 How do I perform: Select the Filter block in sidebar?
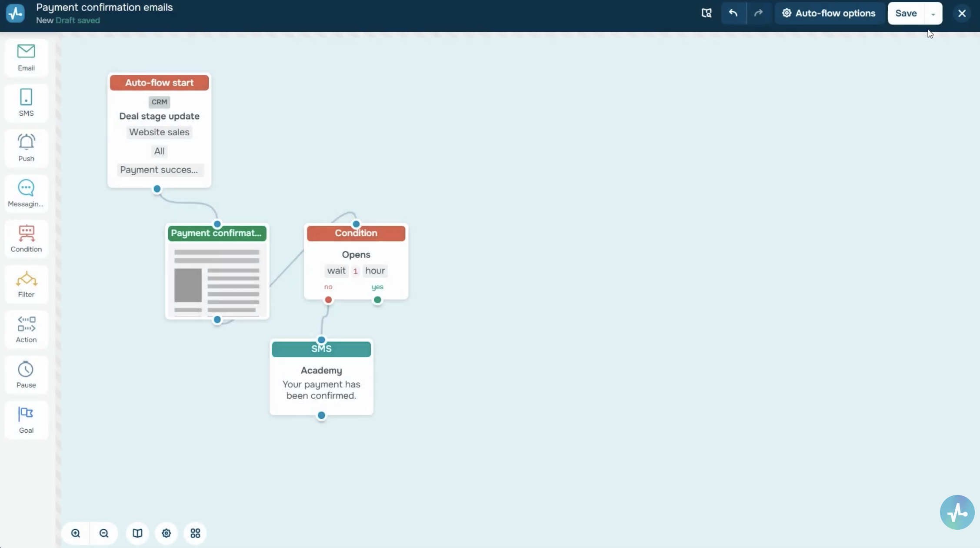tap(26, 284)
